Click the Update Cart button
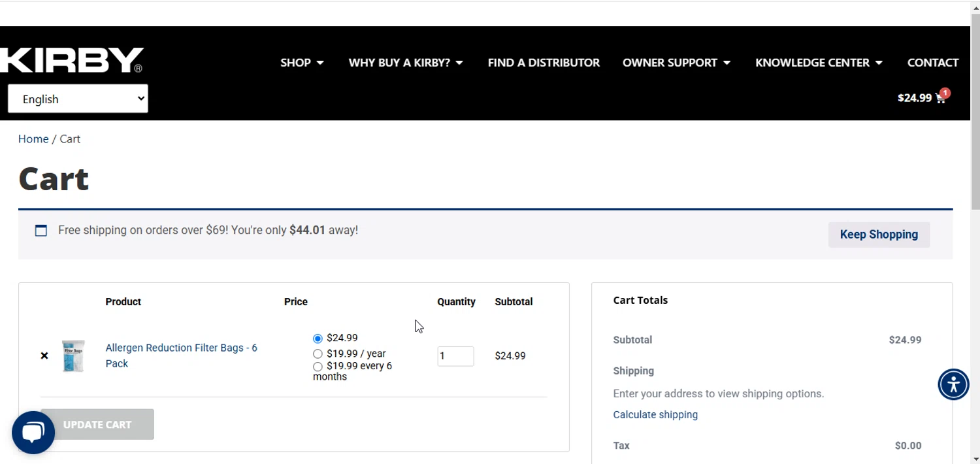The width and height of the screenshot is (980, 464). [x=97, y=424]
